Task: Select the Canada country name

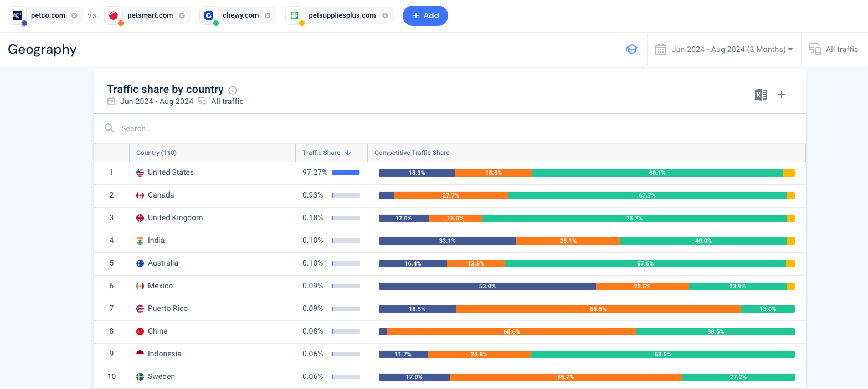Action: coord(161,195)
